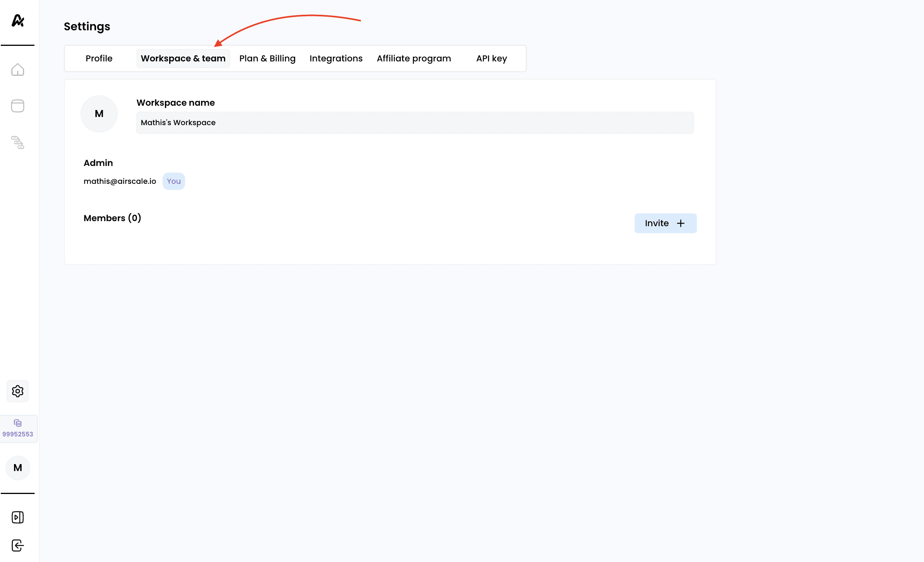Switch to the API key tab

tap(491, 58)
